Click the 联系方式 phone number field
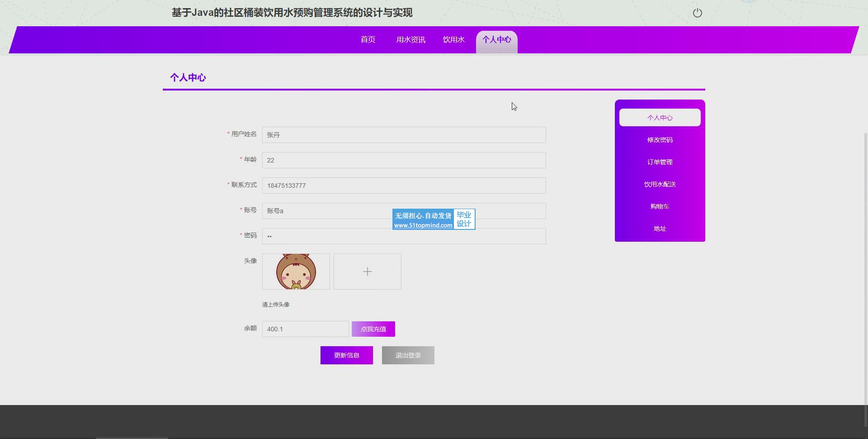This screenshot has height=439, width=868. (404, 186)
